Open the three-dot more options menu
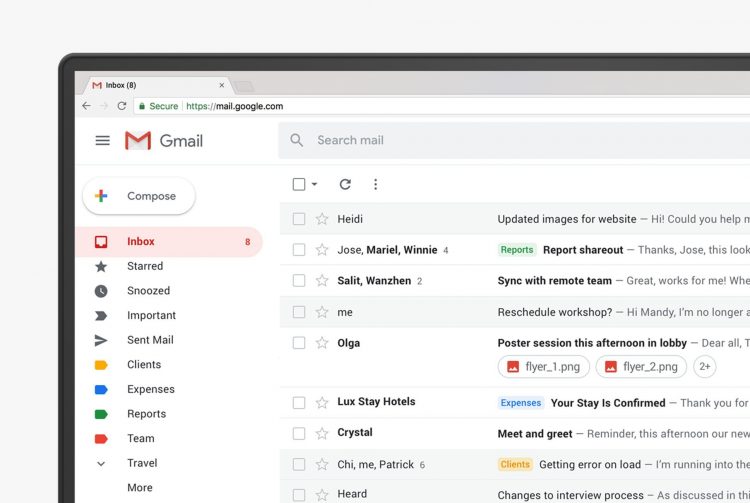The width and height of the screenshot is (750, 503). tap(375, 184)
